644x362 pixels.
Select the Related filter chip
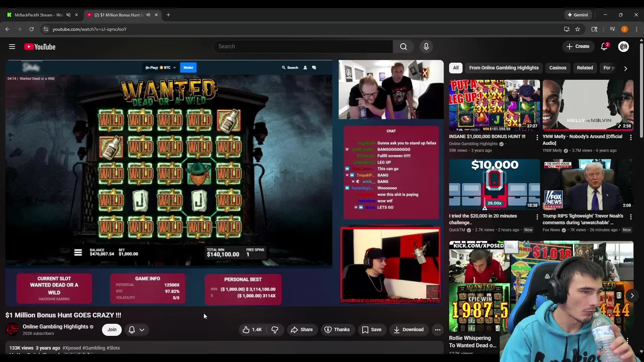point(585,68)
